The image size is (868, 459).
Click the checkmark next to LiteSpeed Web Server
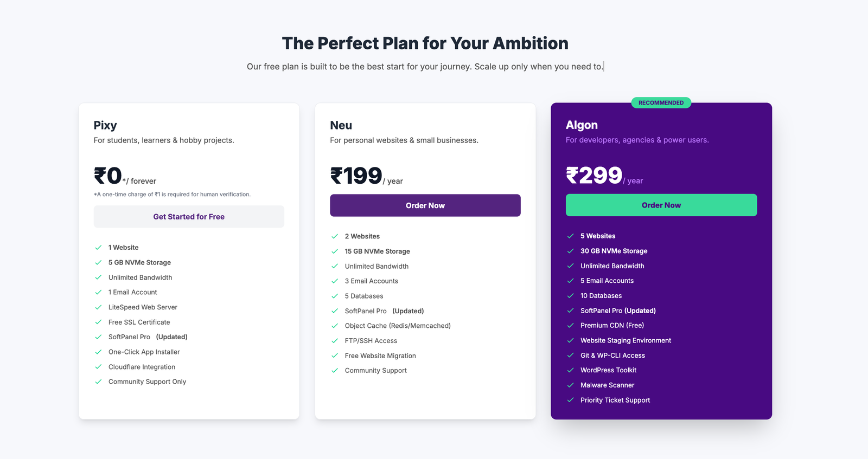pos(98,307)
